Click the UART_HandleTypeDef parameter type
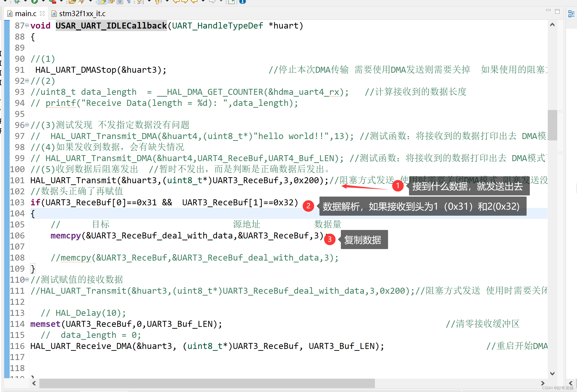Viewport: 577px width, 392px height. coord(217,26)
